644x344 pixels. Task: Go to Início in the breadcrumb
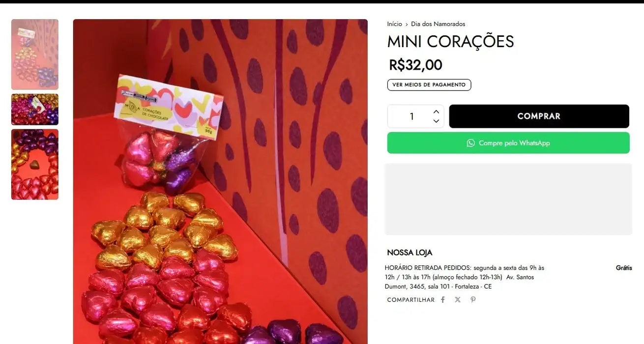[394, 24]
